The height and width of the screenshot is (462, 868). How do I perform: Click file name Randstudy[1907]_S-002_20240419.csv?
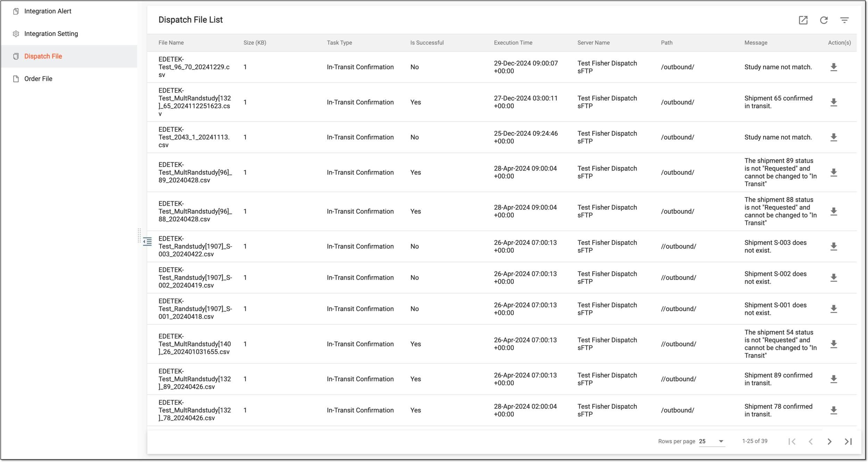click(195, 278)
